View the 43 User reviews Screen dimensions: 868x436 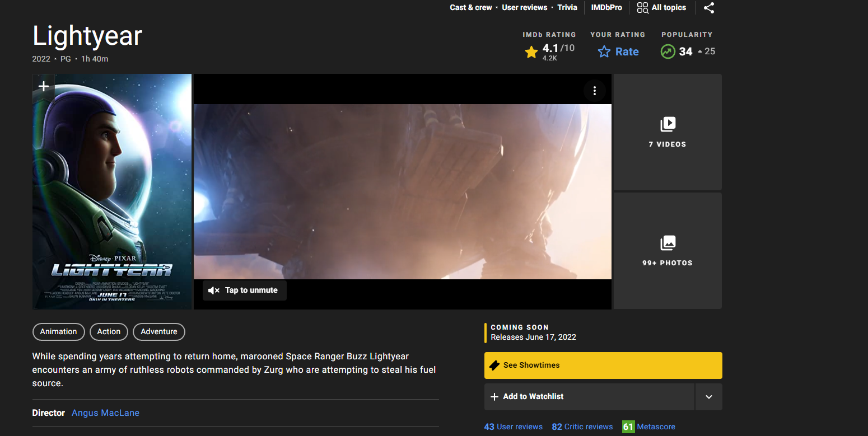tap(514, 427)
